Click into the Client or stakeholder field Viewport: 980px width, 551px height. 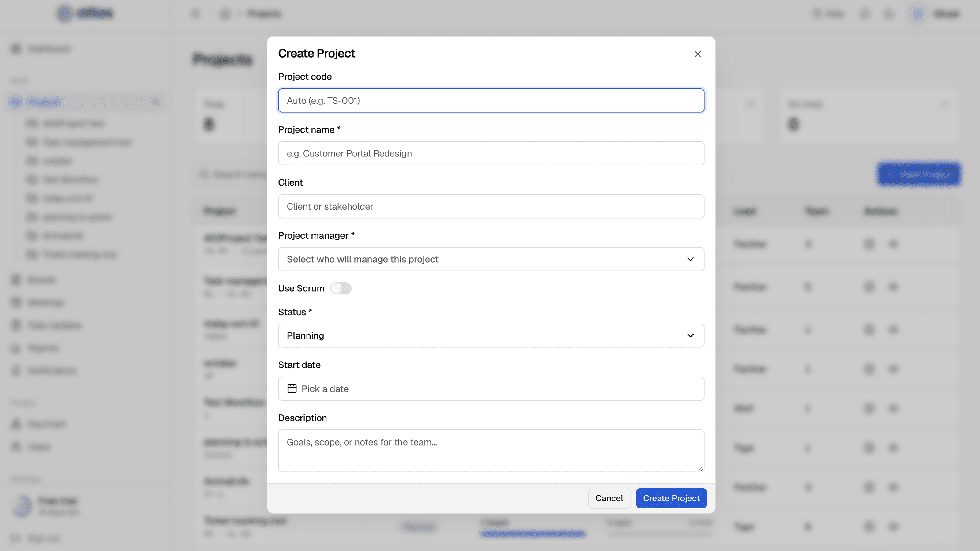click(491, 206)
